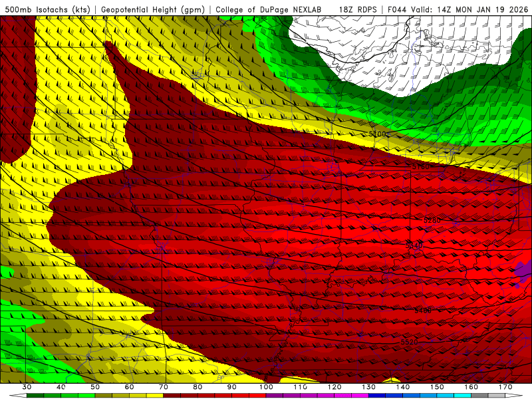Click the '30' value on the color scale
The height and width of the screenshot is (399, 532).
[27, 387]
